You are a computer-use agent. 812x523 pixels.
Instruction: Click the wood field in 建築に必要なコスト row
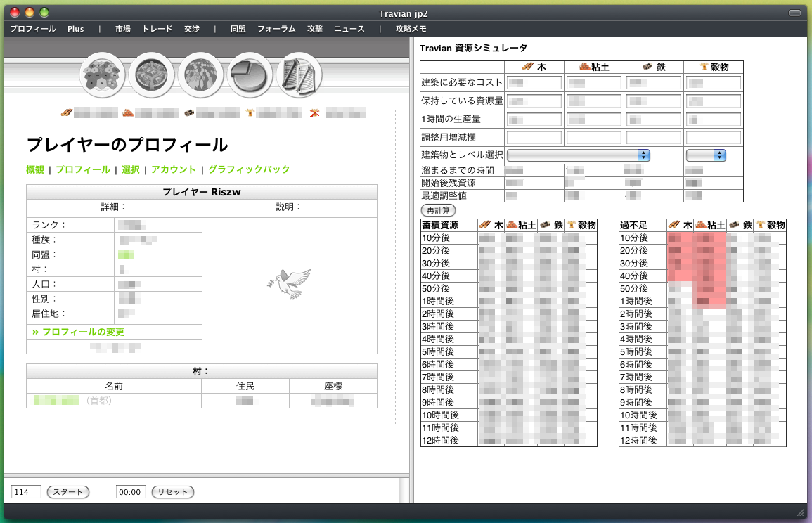pos(534,83)
